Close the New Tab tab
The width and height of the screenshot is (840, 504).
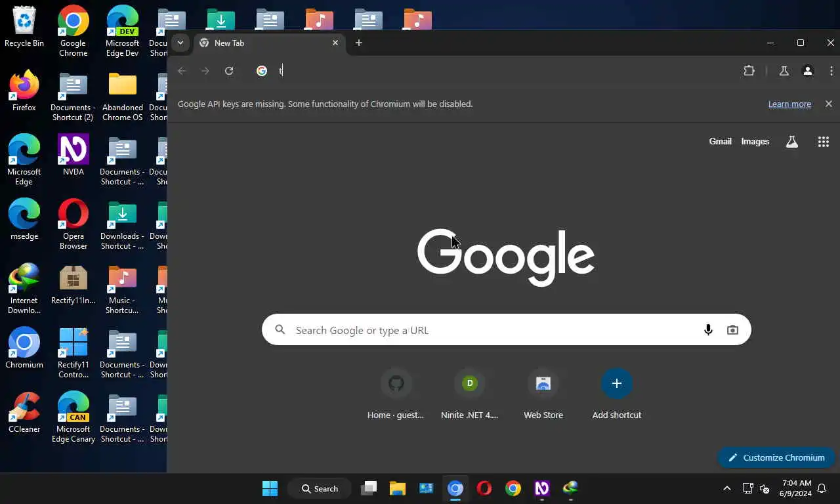point(335,43)
